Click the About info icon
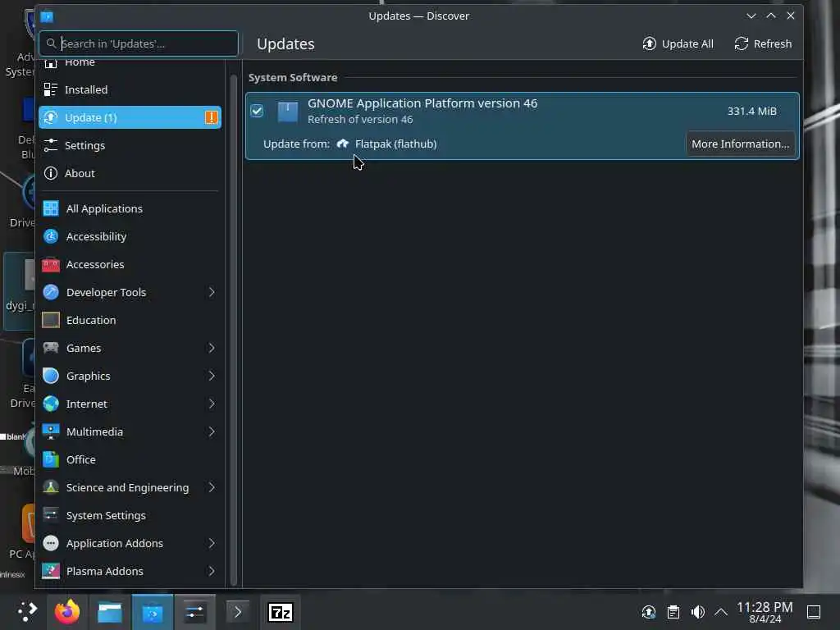This screenshot has width=840, height=630. pos(50,173)
